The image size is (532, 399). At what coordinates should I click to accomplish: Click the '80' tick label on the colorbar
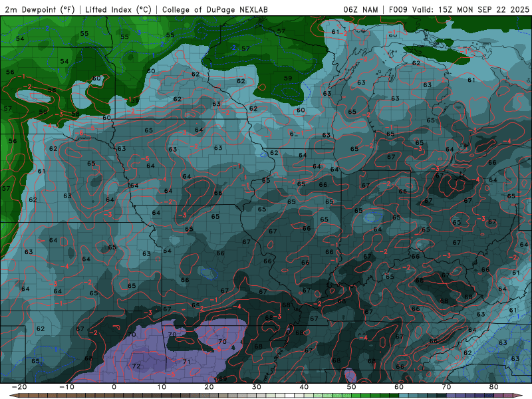[x=494, y=387]
